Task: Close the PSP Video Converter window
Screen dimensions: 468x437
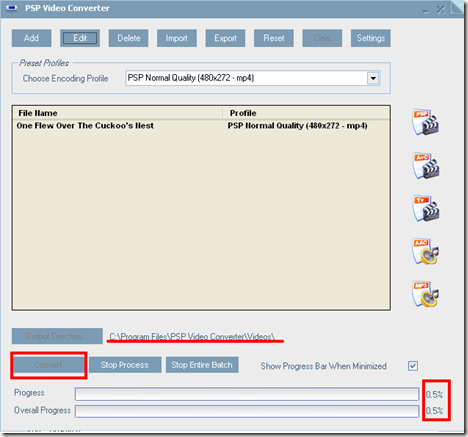Action: pyautogui.click(x=441, y=10)
